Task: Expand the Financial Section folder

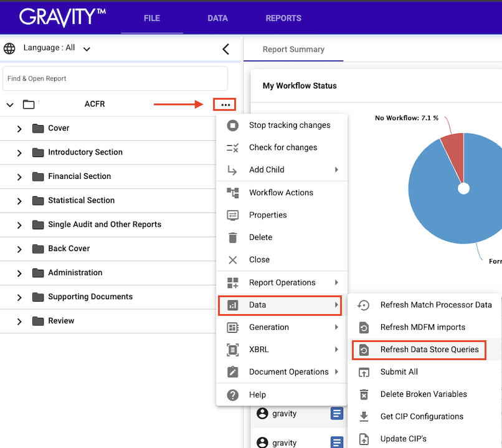Action: 19,177
